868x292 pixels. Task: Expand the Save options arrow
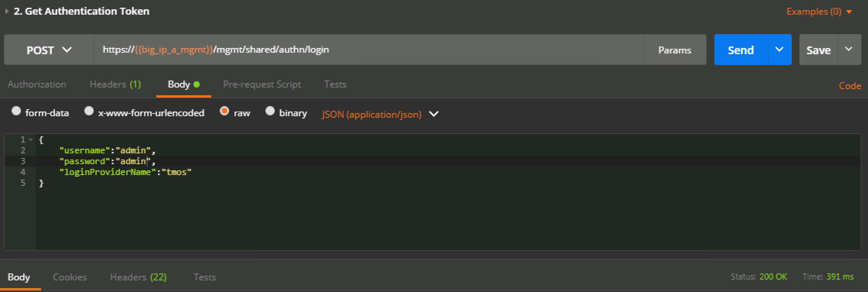tap(849, 49)
